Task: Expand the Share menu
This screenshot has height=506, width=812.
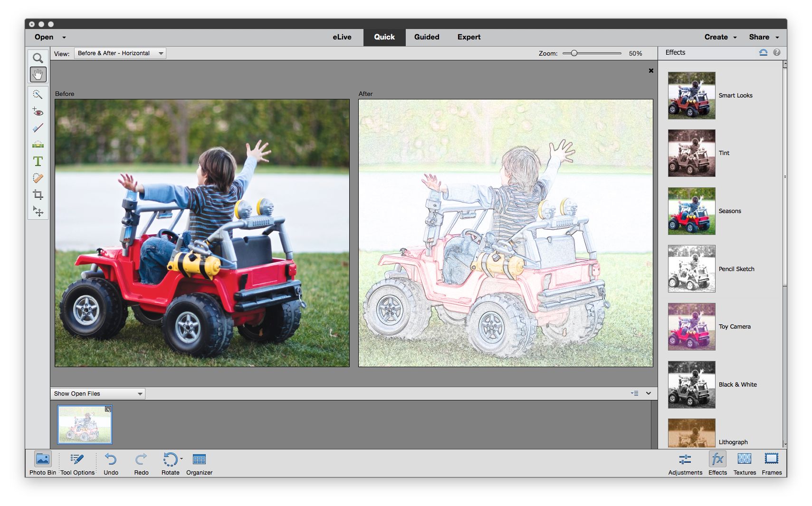Action: (764, 37)
